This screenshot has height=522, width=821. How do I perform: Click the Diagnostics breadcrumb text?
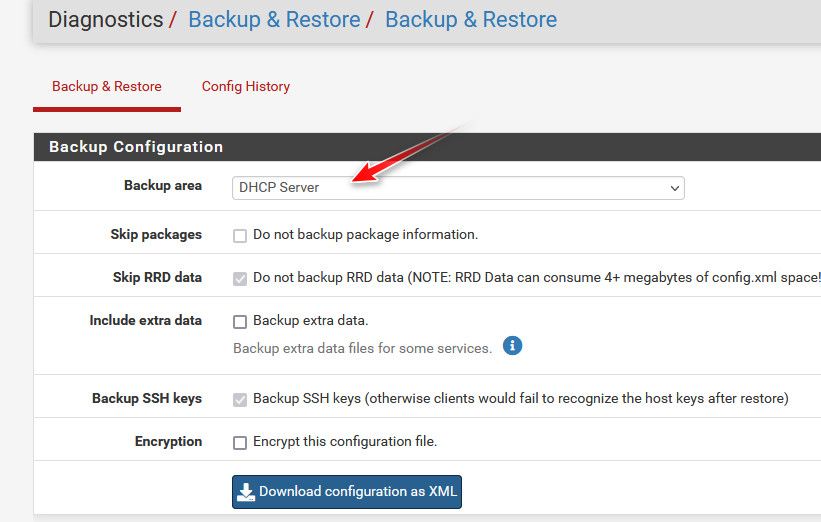point(106,19)
